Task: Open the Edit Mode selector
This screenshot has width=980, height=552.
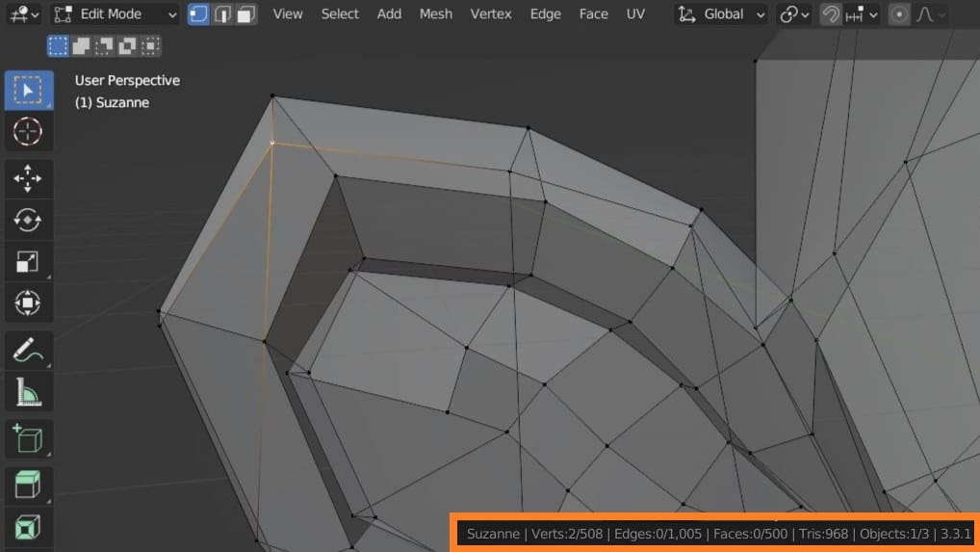Action: point(115,13)
